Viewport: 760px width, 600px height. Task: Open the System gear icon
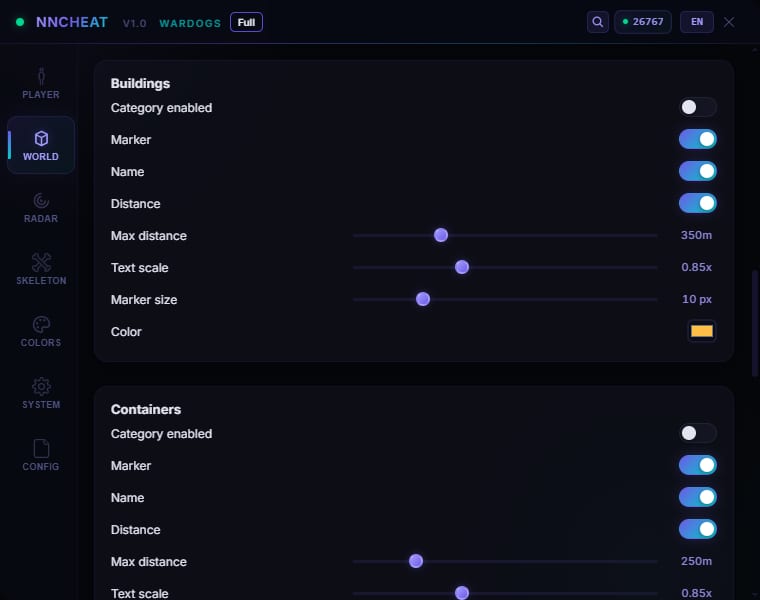click(x=41, y=387)
